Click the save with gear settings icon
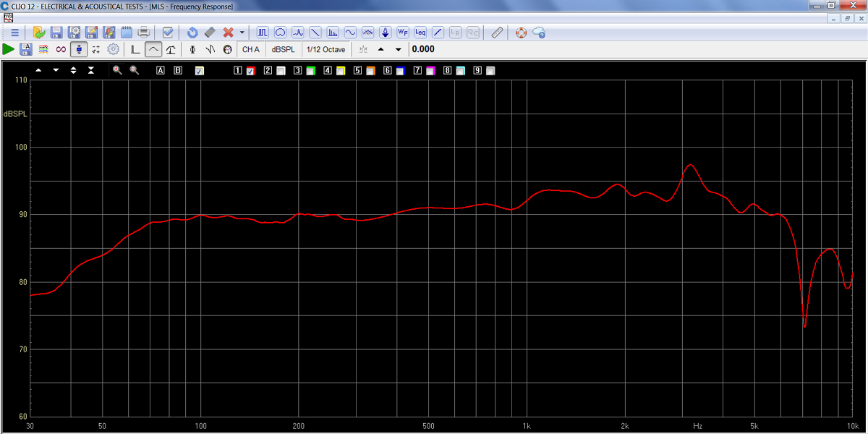This screenshot has height=434, width=868. (x=74, y=33)
